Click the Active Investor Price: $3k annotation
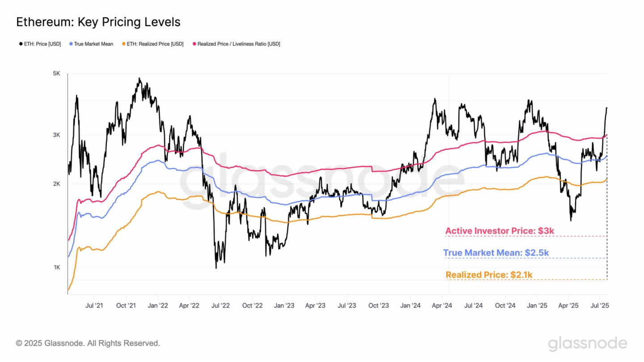The height and width of the screenshot is (362, 644). tap(500, 231)
